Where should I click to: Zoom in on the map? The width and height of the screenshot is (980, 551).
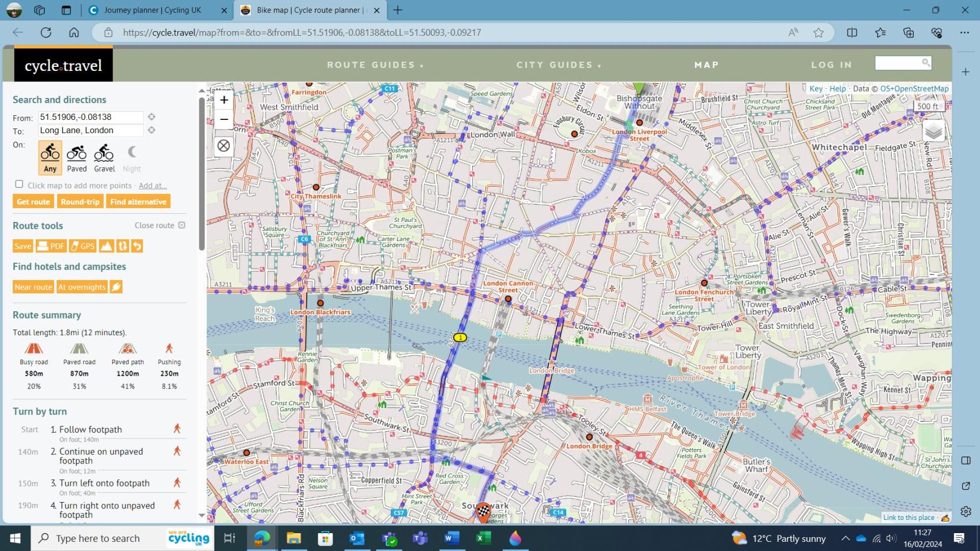(224, 100)
